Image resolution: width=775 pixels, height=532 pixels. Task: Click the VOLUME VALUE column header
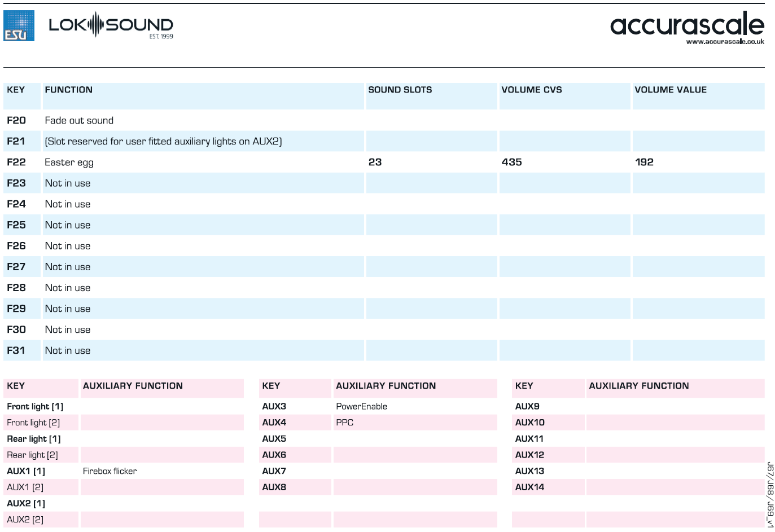click(671, 90)
